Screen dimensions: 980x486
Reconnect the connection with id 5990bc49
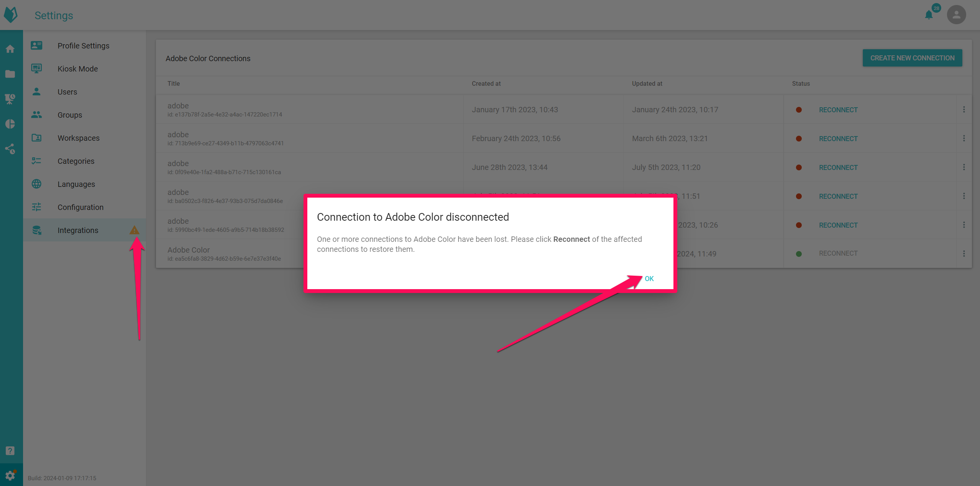point(838,225)
